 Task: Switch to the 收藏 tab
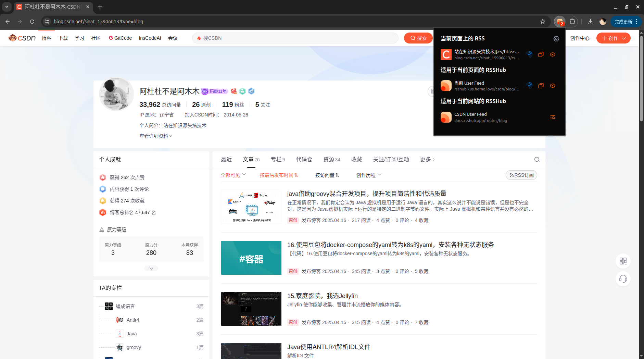357,159
